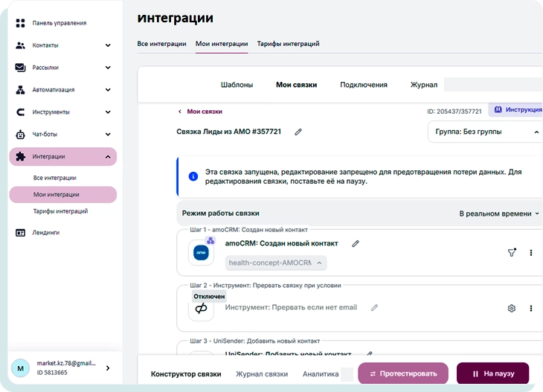Click the account avatar with letter M
The width and height of the screenshot is (543, 392).
click(20, 368)
